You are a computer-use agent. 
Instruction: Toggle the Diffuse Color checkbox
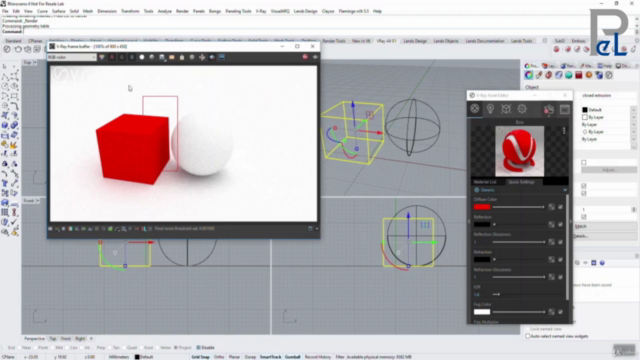(x=561, y=207)
